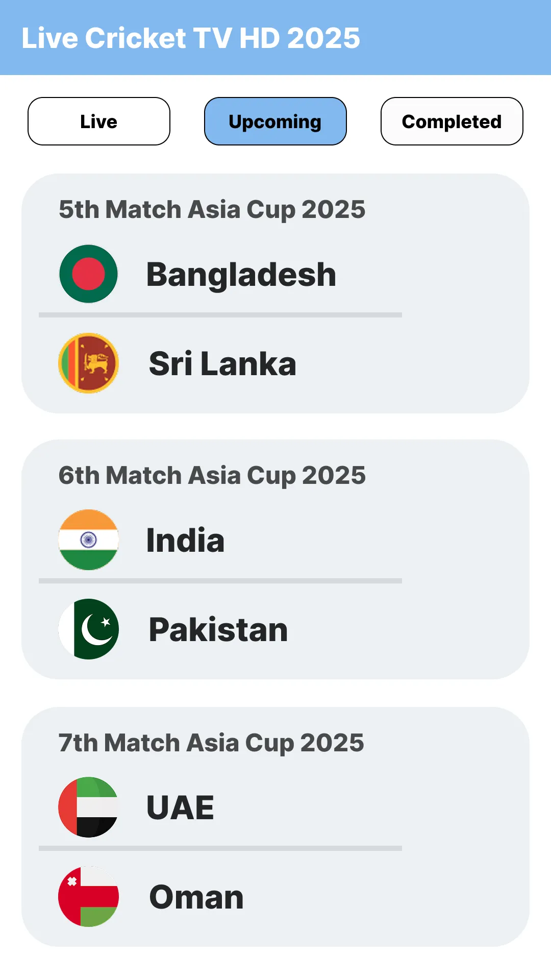Open the 6th Match Asia Cup heading
The height and width of the screenshot is (980, 551).
click(x=212, y=476)
